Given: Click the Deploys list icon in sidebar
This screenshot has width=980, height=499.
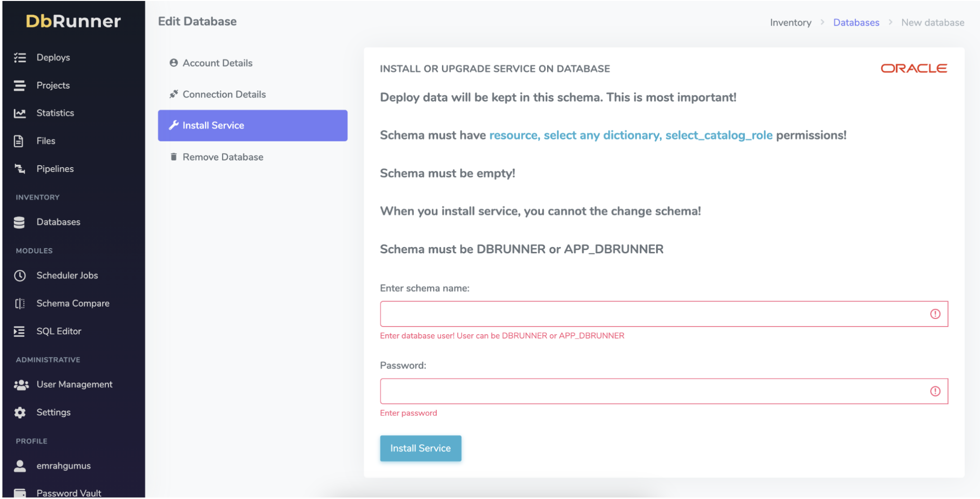Looking at the screenshot, I should tap(20, 58).
